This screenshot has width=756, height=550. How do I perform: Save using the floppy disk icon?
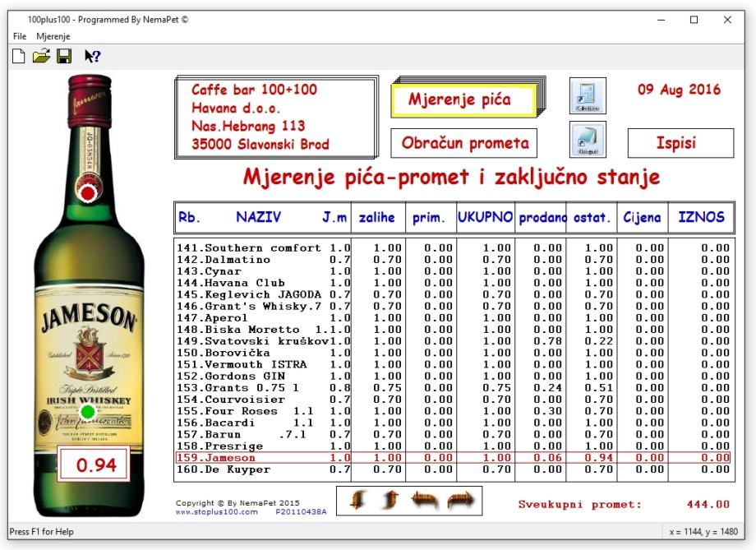click(65, 57)
